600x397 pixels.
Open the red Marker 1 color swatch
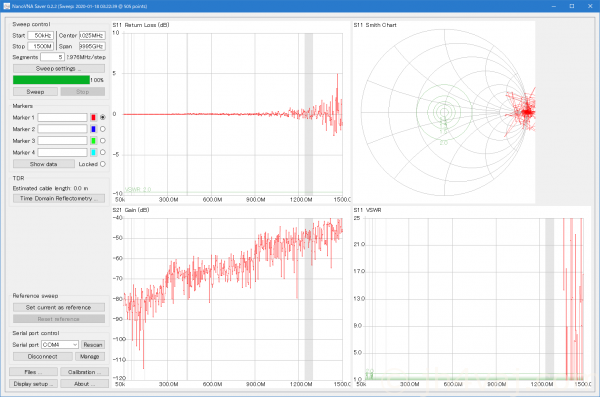coord(93,118)
